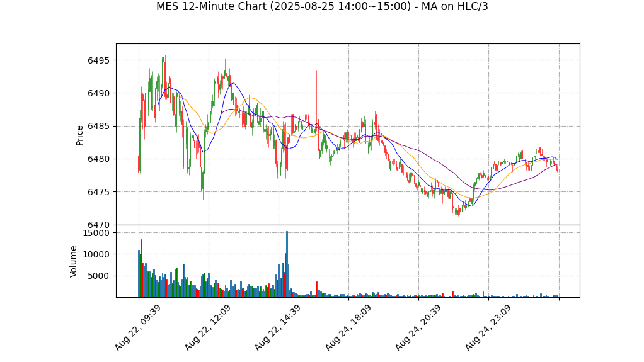Select the 5000 volume axis label
The image size is (644, 362).
click(x=99, y=276)
